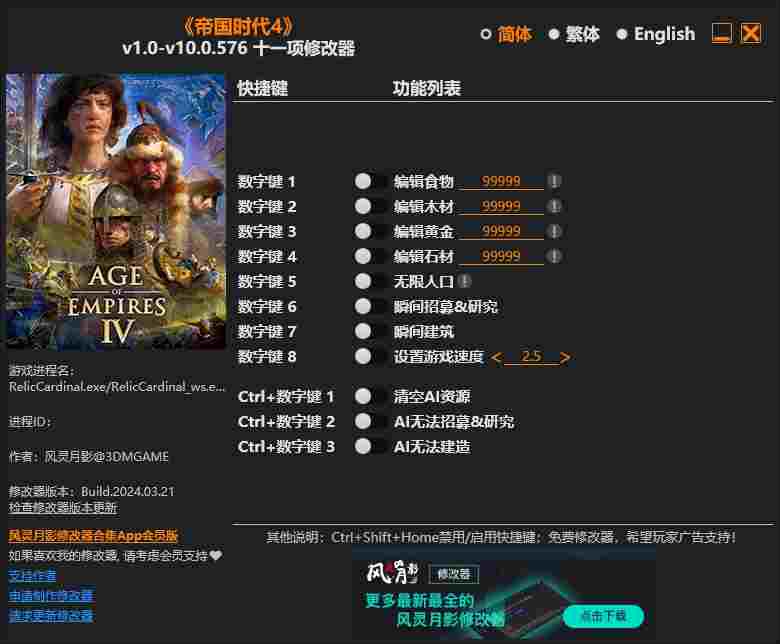Toggle the 设置游戏速度 switch
Viewport: 780px width, 644px height.
371,357
